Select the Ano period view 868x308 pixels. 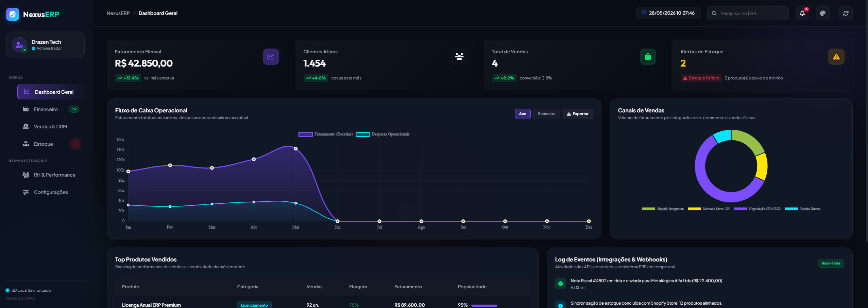coord(522,114)
